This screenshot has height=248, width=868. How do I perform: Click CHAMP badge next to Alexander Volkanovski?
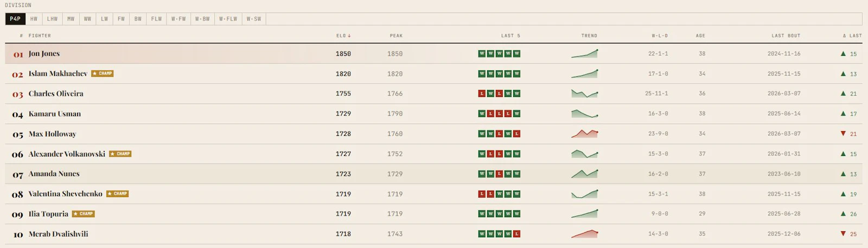(120, 154)
